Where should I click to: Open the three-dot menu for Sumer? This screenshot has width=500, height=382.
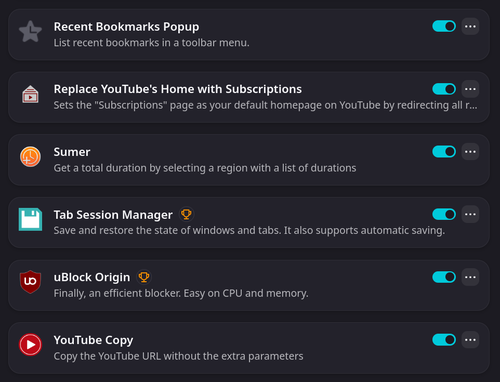pos(470,152)
